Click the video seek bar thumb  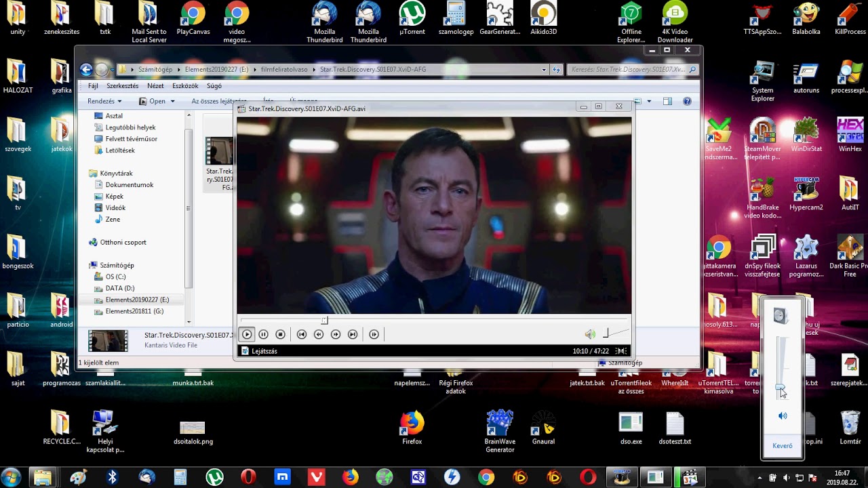point(324,321)
